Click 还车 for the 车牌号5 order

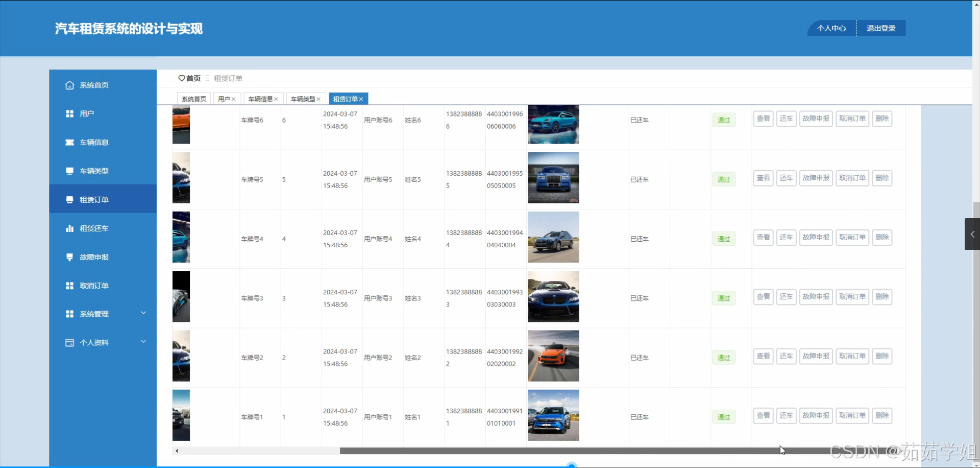[786, 178]
